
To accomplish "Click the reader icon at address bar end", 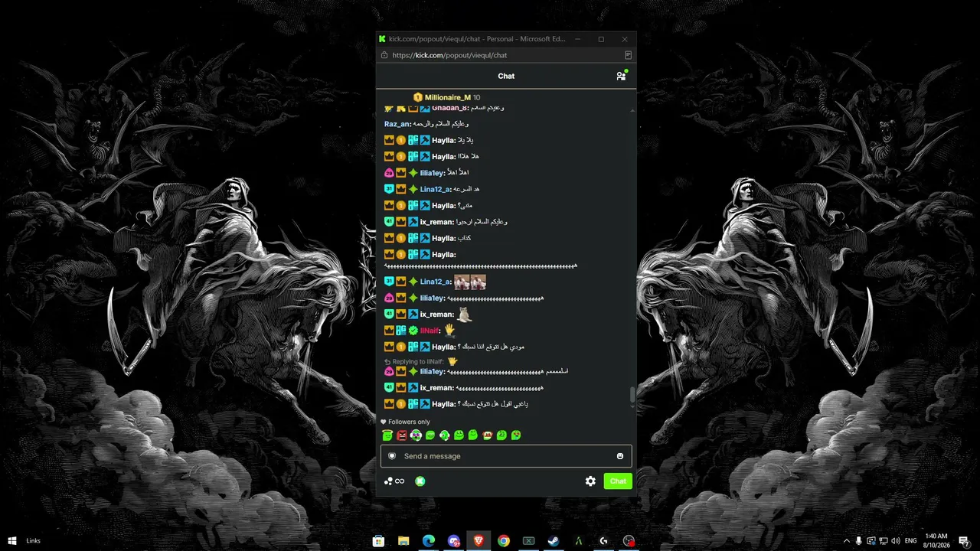I will pos(628,55).
